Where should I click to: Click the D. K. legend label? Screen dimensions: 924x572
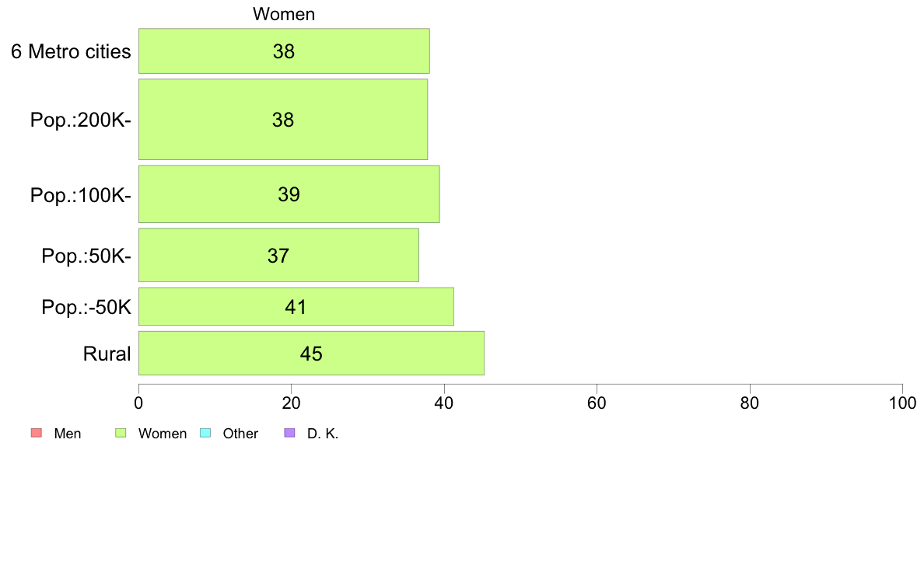[x=323, y=434]
